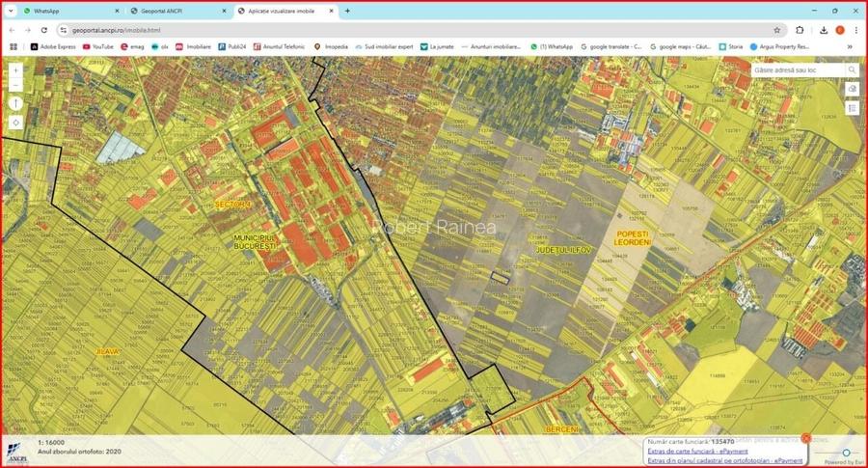The height and width of the screenshot is (468, 868).
Task: Reload the current page
Action: click(x=43, y=30)
